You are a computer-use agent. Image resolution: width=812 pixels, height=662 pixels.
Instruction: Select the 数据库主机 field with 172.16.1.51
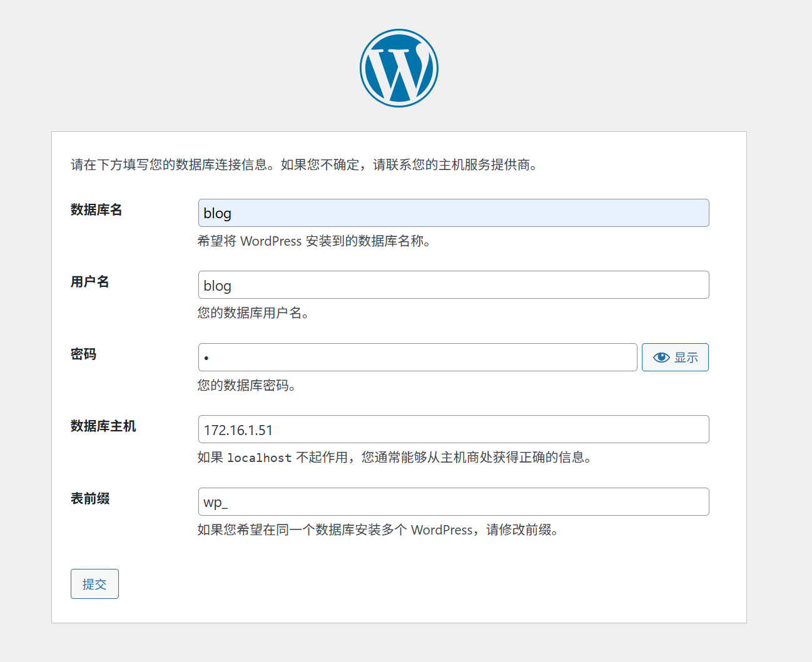coord(454,429)
